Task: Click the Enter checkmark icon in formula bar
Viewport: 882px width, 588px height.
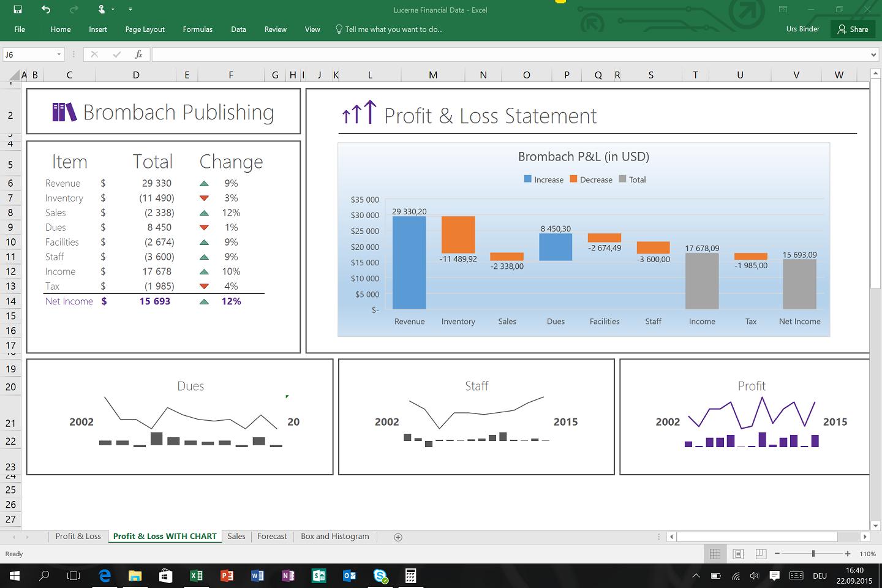Action: pyautogui.click(x=116, y=55)
